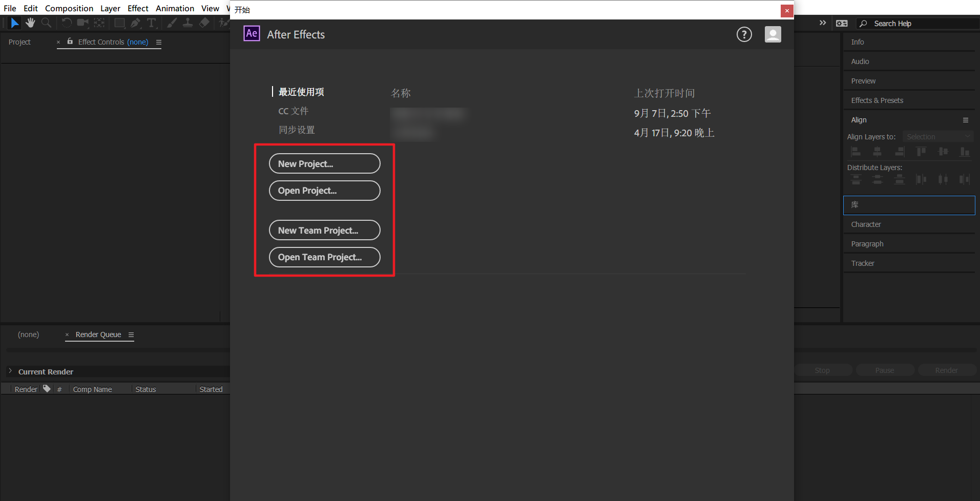This screenshot has width=980, height=501.
Task: Select the Selection arrow tool
Action: pos(15,23)
